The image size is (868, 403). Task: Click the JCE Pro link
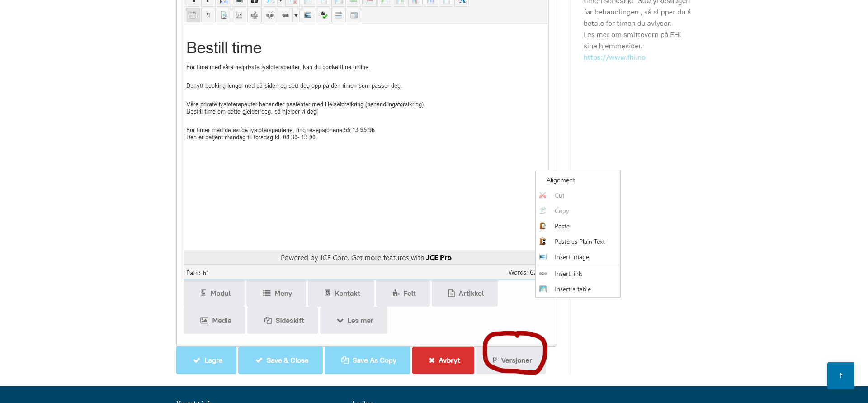pos(439,258)
